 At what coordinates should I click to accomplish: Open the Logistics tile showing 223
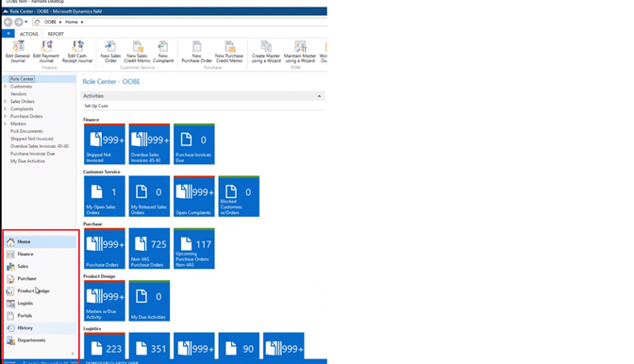[105, 346]
